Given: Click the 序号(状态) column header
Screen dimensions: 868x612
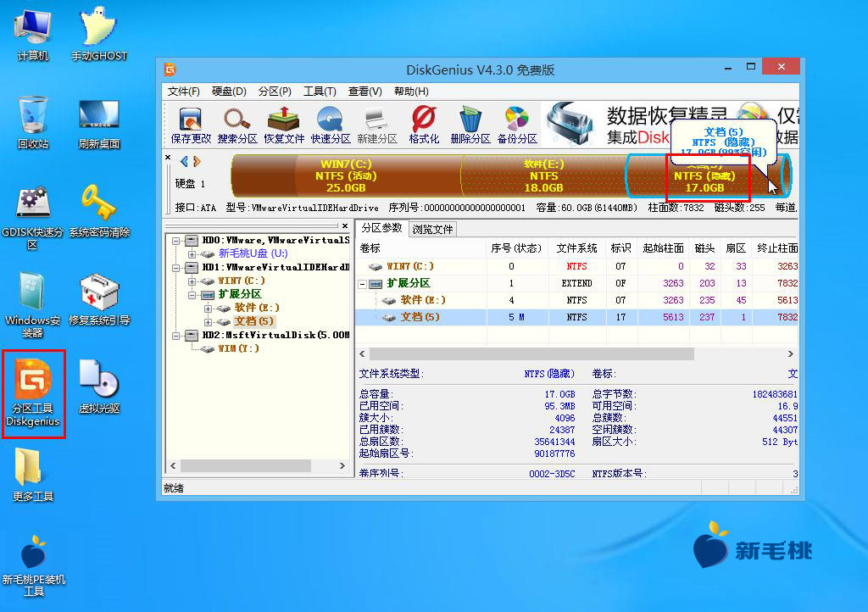Looking at the screenshot, I should (517, 248).
